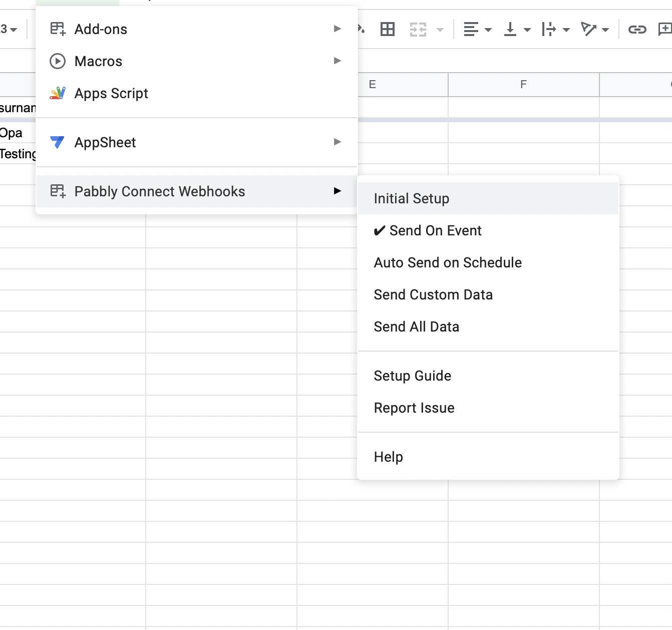This screenshot has height=630, width=672.
Task: Choose Send Custom Data
Action: (x=488, y=294)
